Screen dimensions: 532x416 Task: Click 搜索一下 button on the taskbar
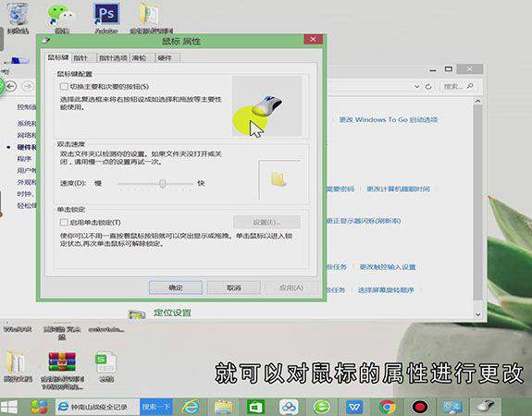click(156, 407)
